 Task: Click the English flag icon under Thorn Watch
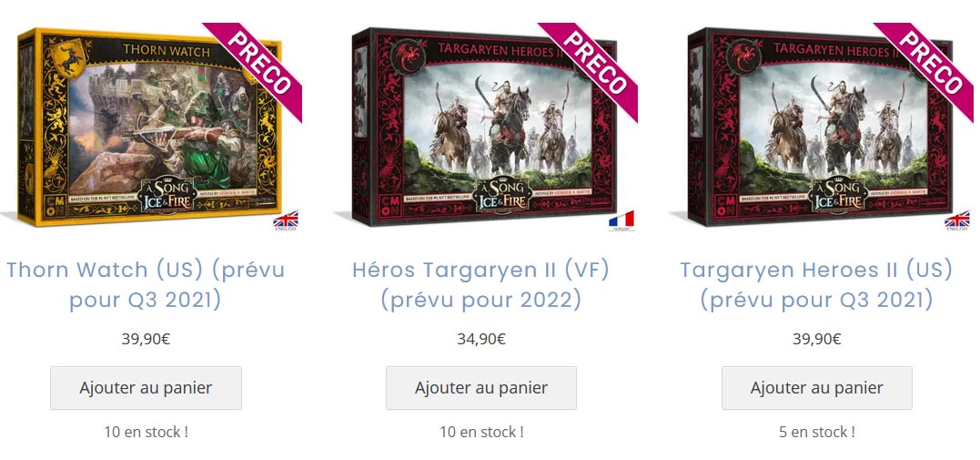pos(286,220)
